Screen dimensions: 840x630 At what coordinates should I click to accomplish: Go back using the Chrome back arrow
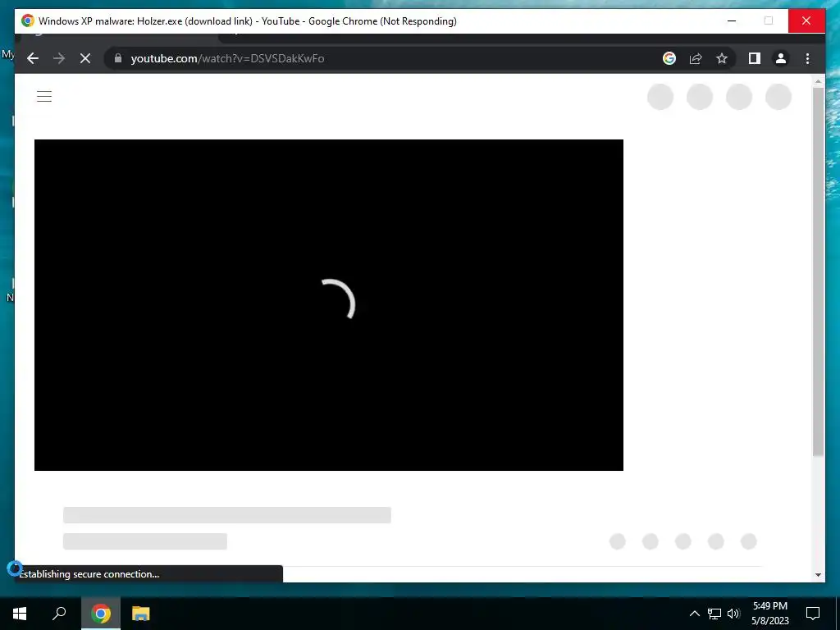[33, 58]
